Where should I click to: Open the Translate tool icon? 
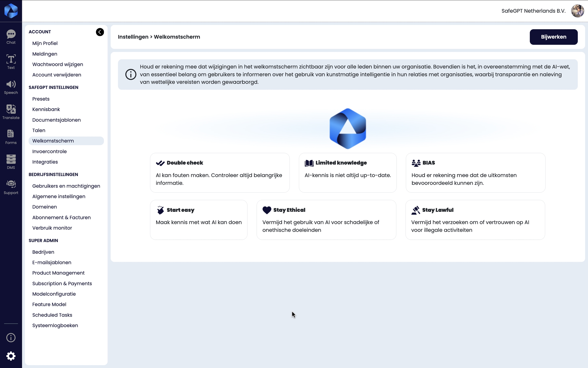point(11,112)
